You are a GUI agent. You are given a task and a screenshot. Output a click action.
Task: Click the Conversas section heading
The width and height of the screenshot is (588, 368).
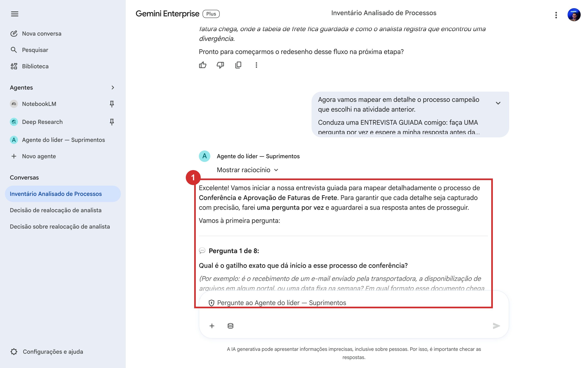coord(24,177)
